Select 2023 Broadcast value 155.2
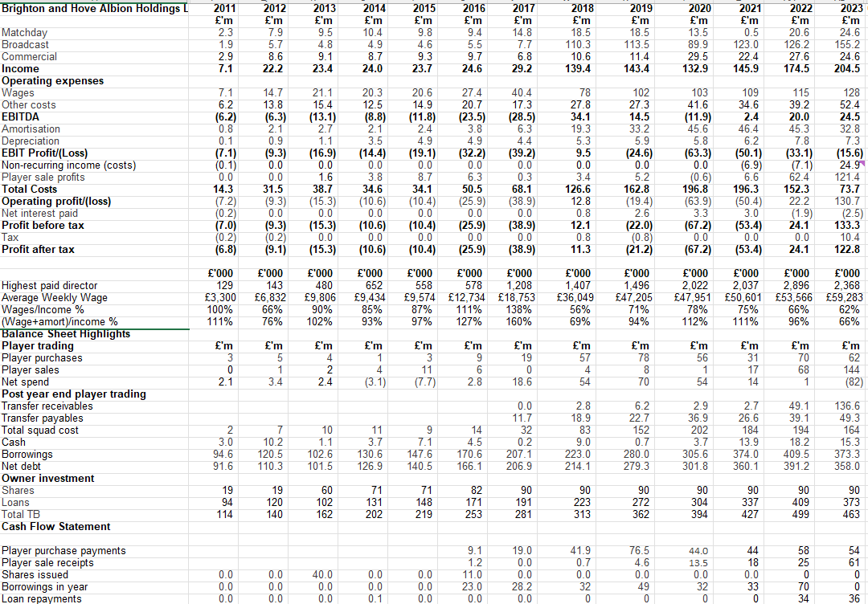 point(847,45)
